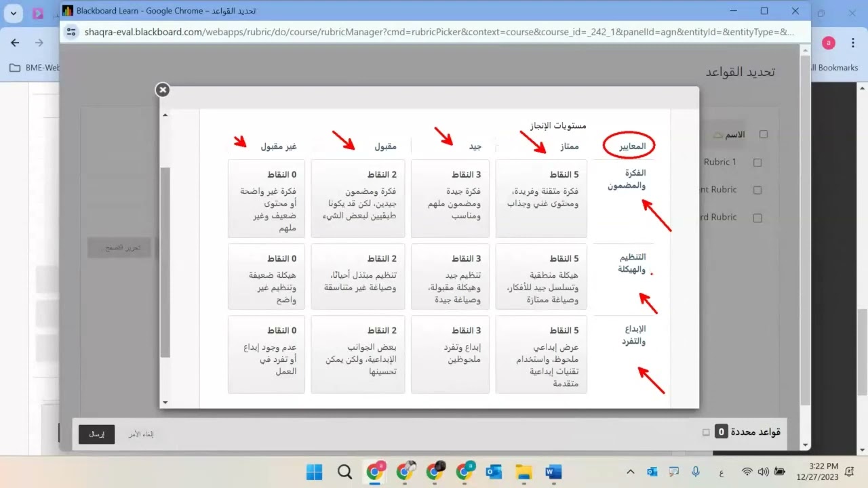This screenshot has height=488, width=868.
Task: Click the address bar URL field
Action: [x=438, y=32]
